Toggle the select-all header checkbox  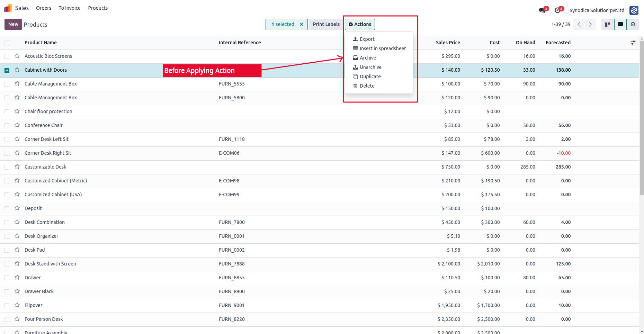coord(7,43)
